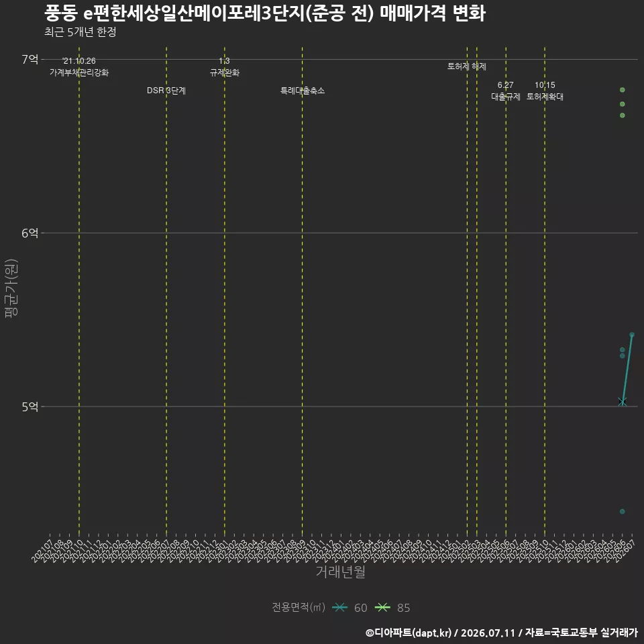Click the '202607' x-axis tick label
This screenshot has height=644, width=644.
(x=624, y=551)
